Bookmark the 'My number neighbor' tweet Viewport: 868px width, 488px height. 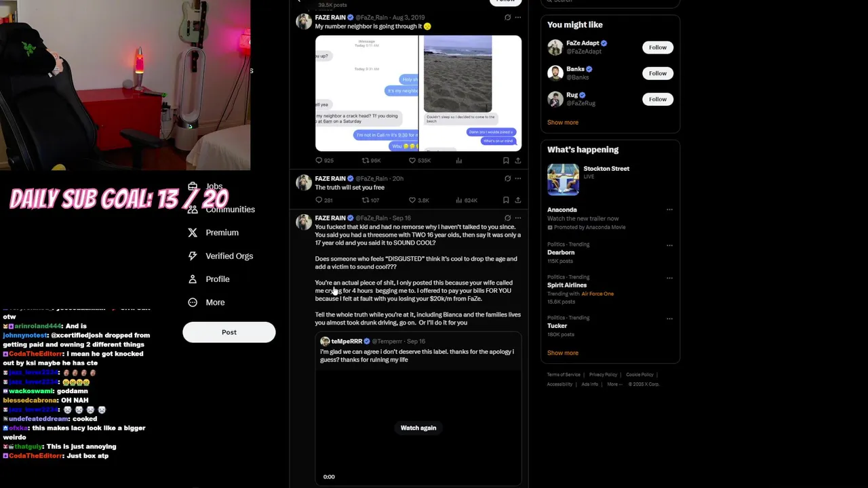click(x=506, y=161)
